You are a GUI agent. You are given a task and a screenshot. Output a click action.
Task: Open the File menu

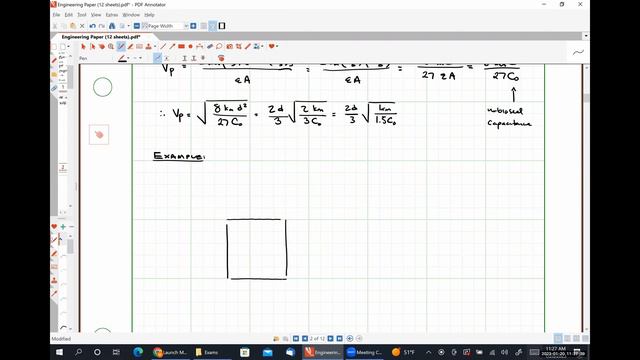tap(56, 15)
